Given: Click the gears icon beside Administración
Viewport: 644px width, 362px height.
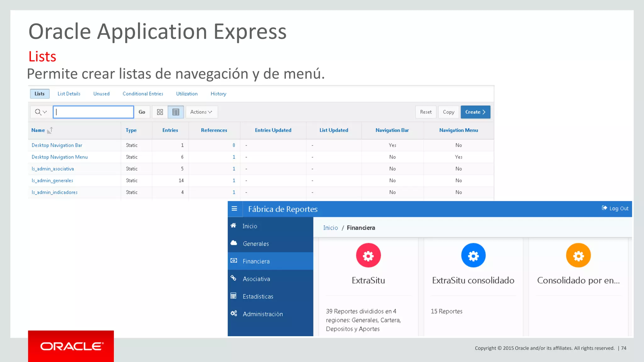Looking at the screenshot, I should (234, 313).
